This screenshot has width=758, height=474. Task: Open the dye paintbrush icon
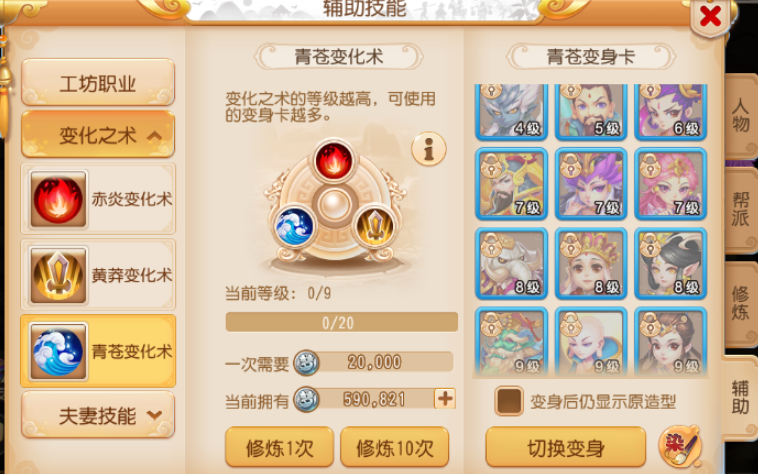(680, 446)
